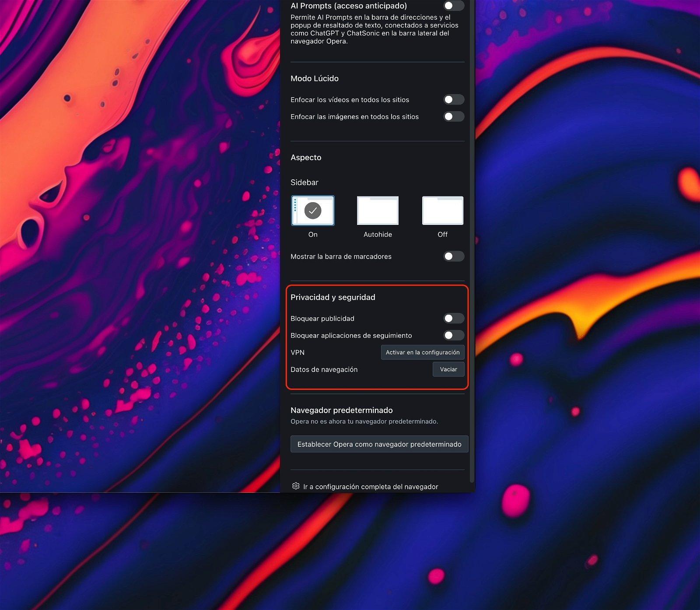
Task: Click the Modo Lúcido heading
Action: (315, 78)
